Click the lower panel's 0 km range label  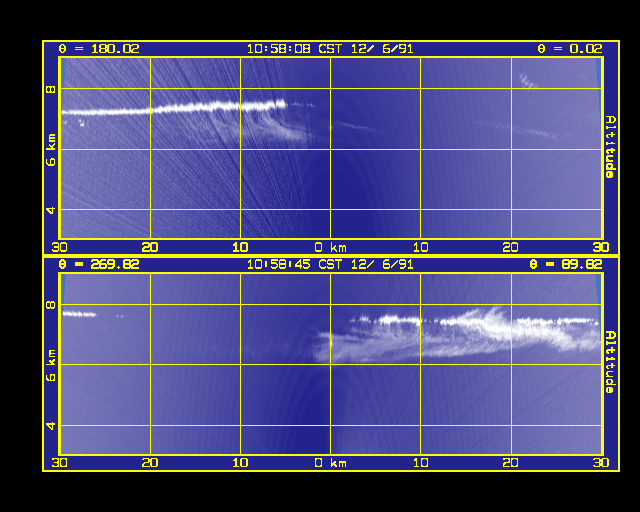[x=331, y=463]
